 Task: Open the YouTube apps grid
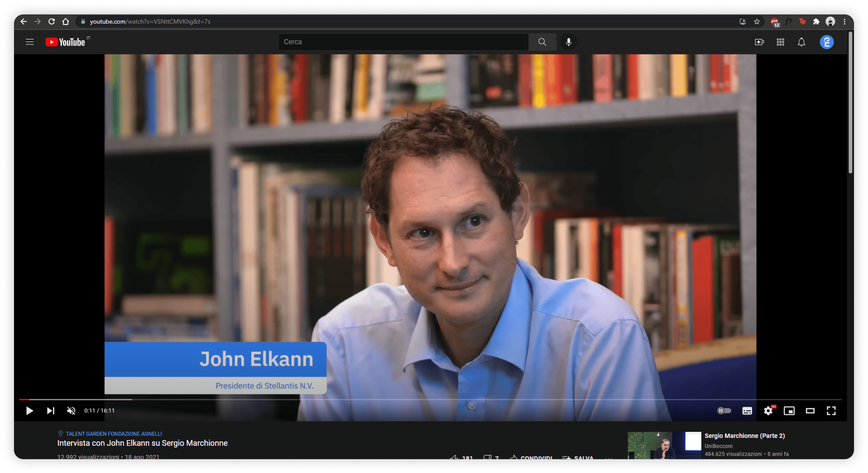coord(780,42)
